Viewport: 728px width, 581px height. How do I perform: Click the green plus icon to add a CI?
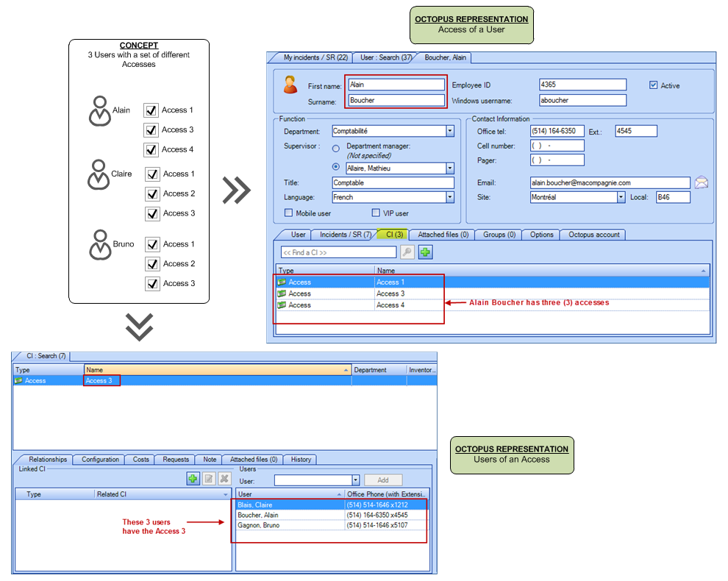[425, 252]
